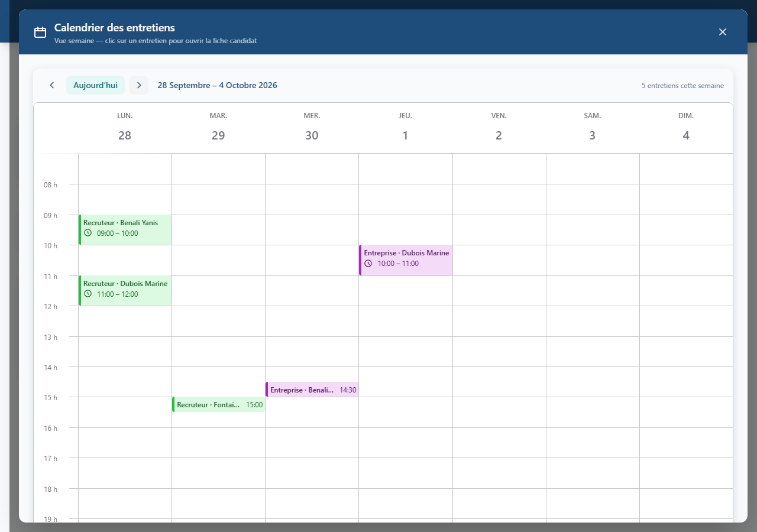Open Entreprise · Benali 14:30 interview
Viewport: 757px width, 532px height.
312,390
